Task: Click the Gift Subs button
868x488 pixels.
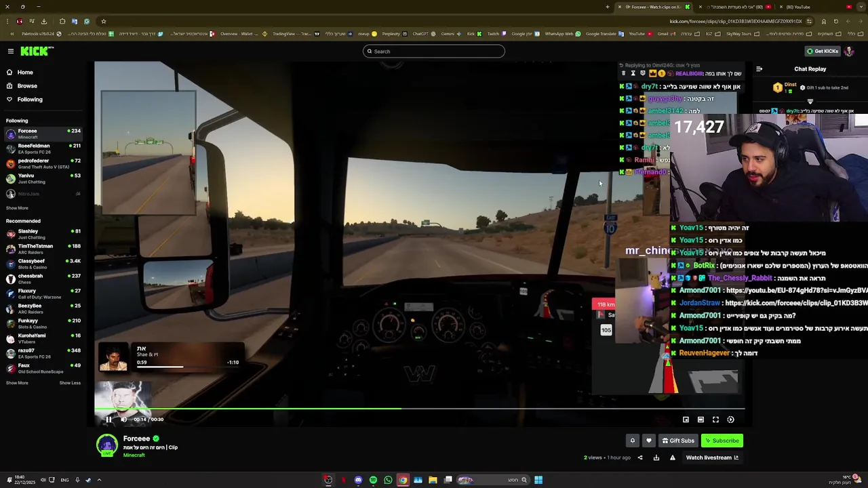Action: [x=678, y=441]
